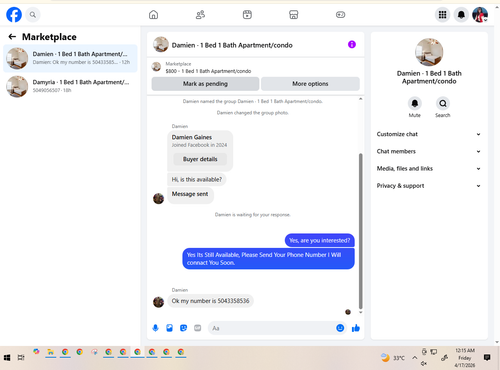Open the Facebook logo home link
The width and height of the screenshot is (500, 370).
tap(14, 15)
